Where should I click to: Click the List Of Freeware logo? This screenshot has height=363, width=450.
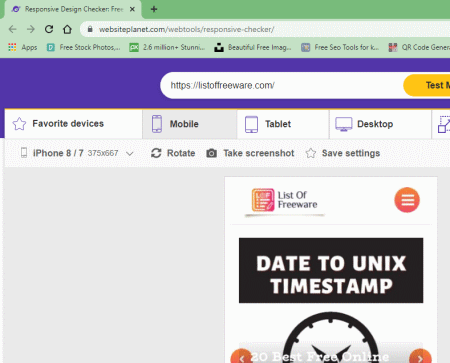tap(285, 201)
